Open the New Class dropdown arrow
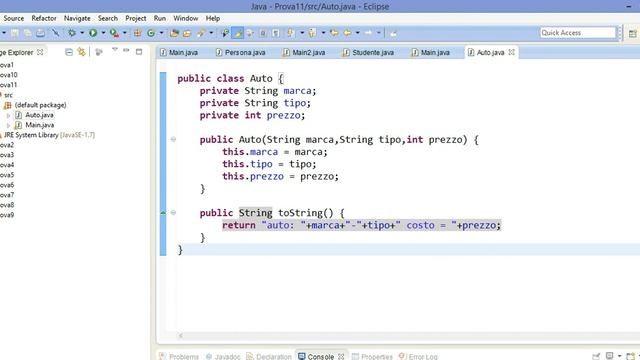The height and width of the screenshot is (360, 640). 161,33
